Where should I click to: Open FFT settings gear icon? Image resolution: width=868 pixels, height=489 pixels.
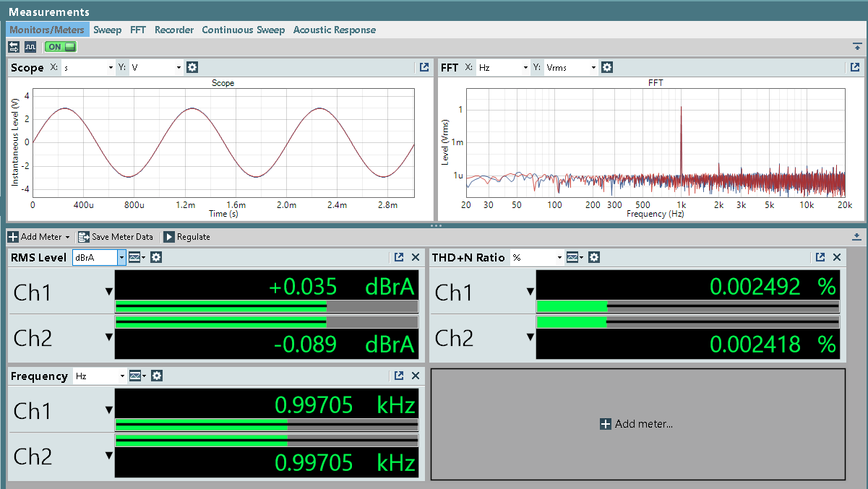(x=607, y=67)
